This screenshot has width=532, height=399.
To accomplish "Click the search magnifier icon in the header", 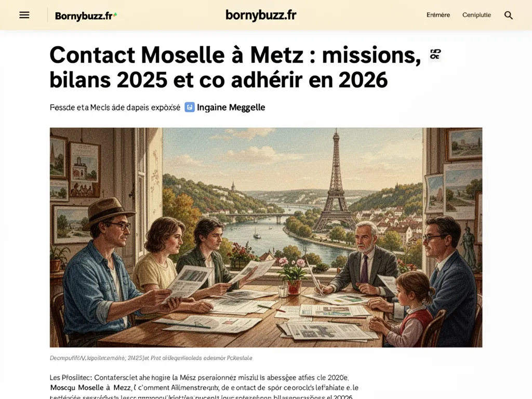I will [508, 15].
